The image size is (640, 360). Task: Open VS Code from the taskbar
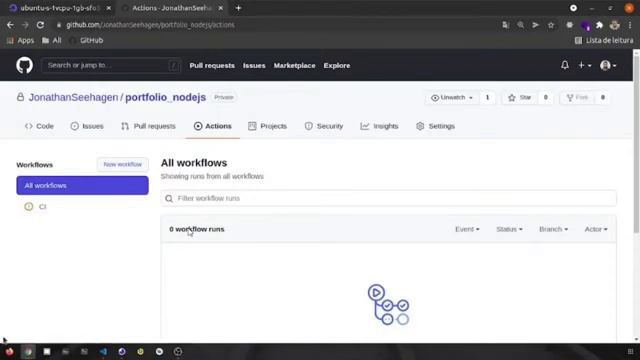pos(103,351)
